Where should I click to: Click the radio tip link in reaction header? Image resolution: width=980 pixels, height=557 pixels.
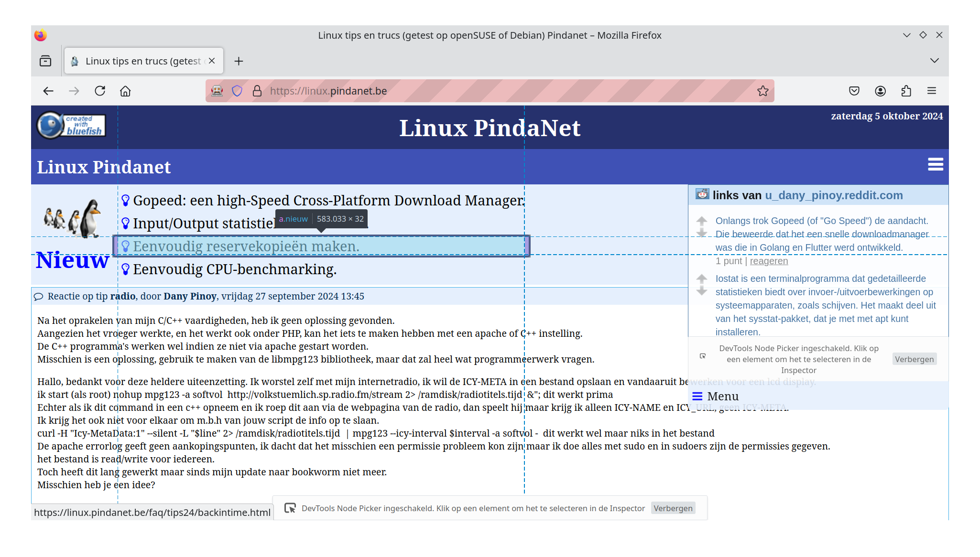[x=123, y=296]
